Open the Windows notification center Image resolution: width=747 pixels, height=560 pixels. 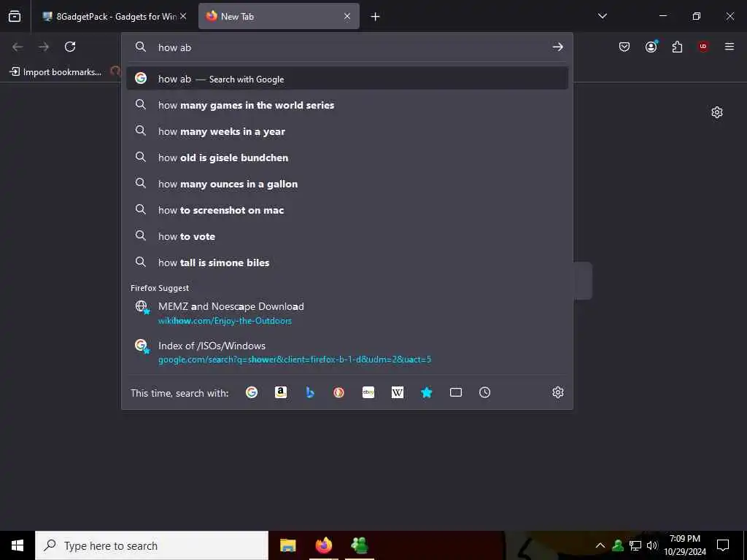[723, 545]
